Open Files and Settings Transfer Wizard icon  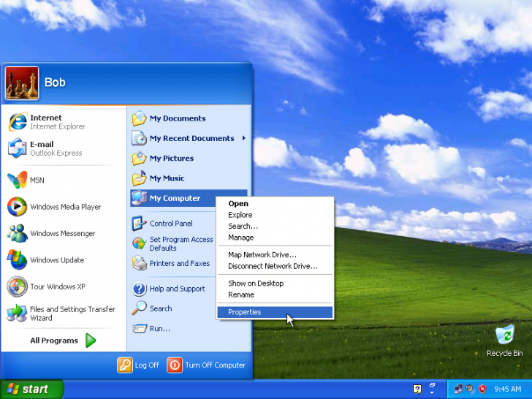click(x=17, y=313)
